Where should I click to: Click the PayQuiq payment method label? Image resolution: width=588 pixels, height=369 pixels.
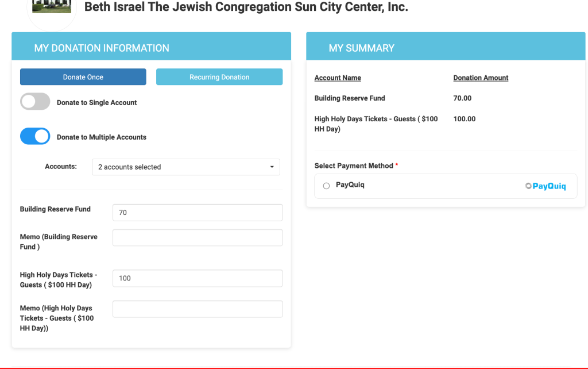[x=350, y=185]
